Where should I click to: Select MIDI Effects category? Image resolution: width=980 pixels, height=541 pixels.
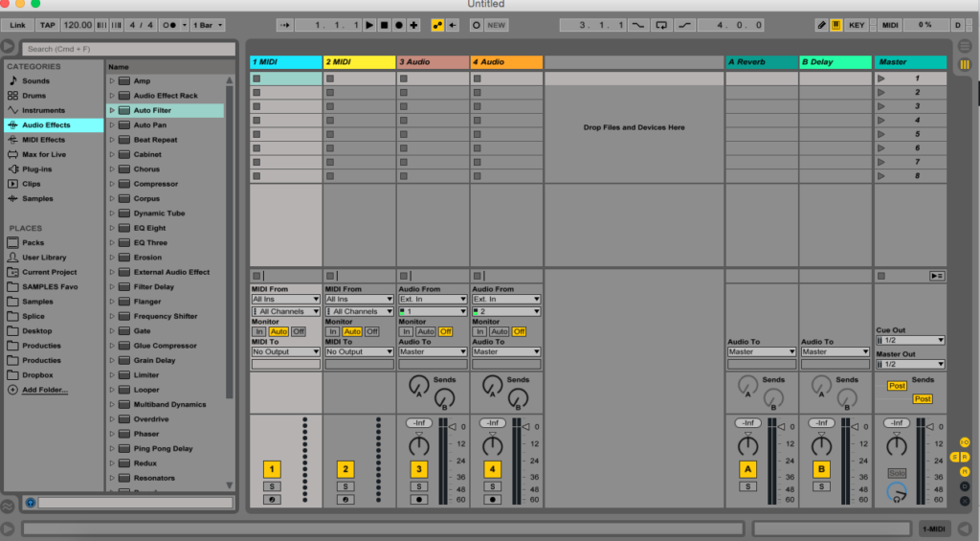tap(43, 140)
